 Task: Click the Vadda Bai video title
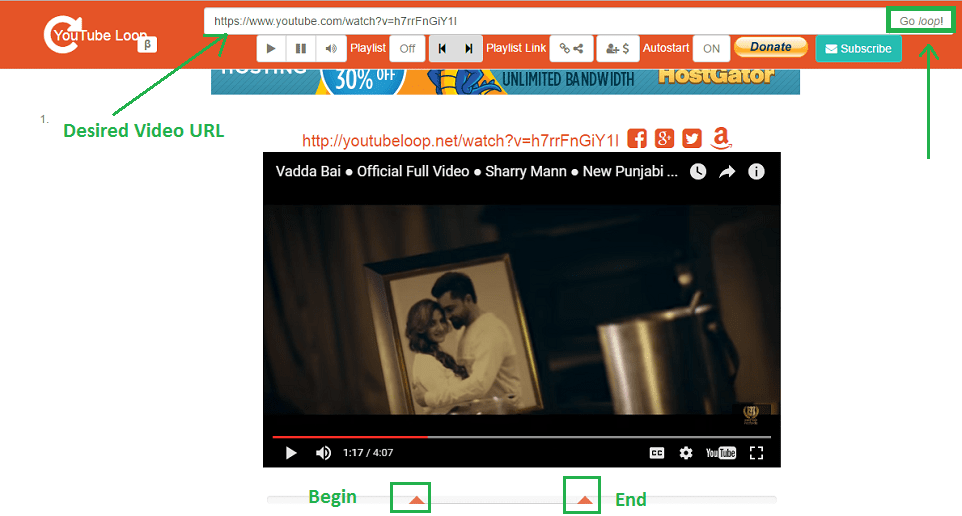point(477,171)
